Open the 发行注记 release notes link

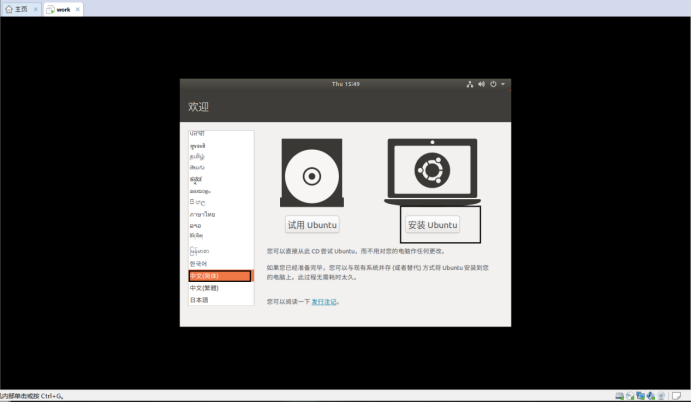(x=324, y=302)
